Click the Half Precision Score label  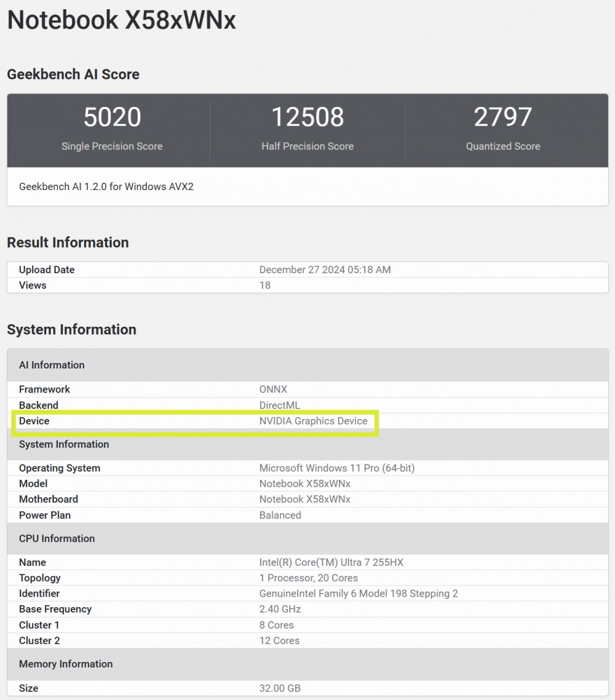pos(307,146)
